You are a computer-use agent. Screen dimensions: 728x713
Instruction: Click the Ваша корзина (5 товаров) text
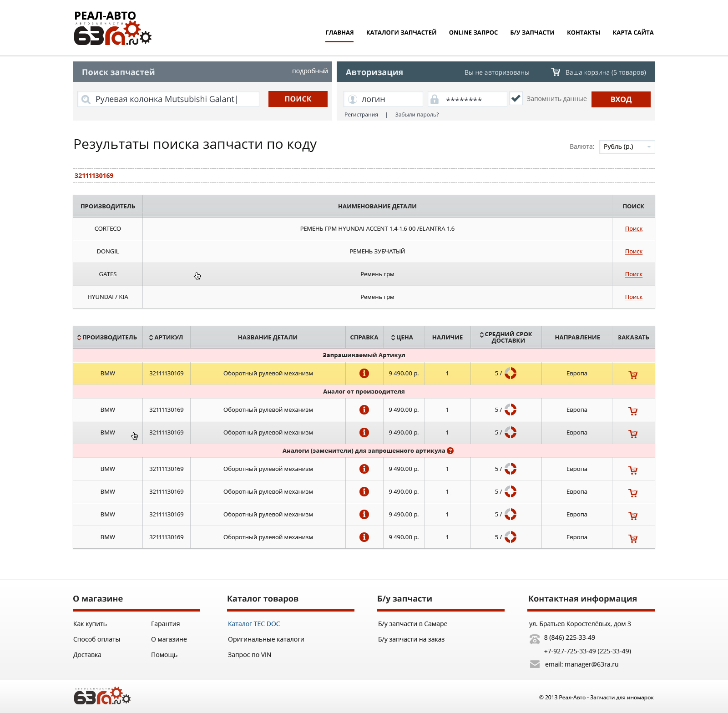pos(606,72)
